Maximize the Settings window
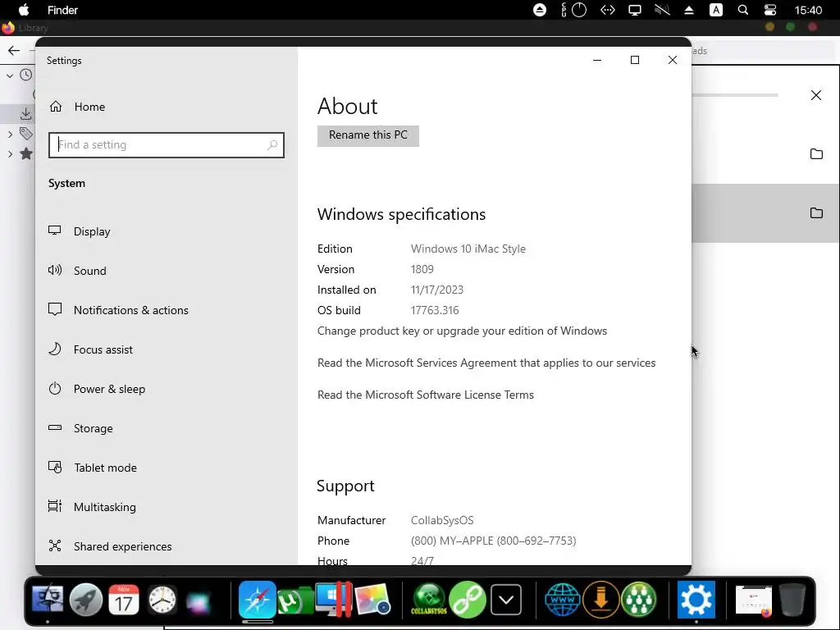The image size is (840, 630). pyautogui.click(x=635, y=60)
